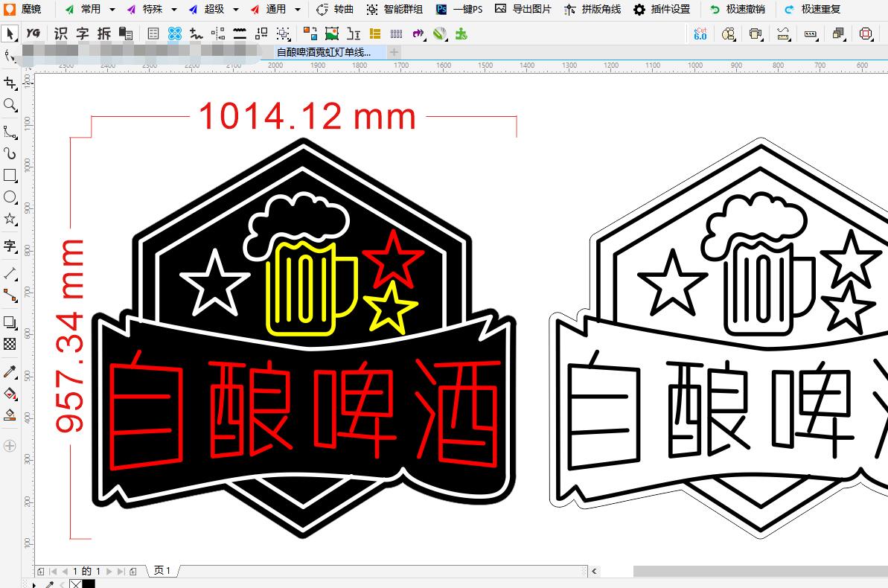Expand the 超级 dropdown arrow
Screen dimensions: 888x588
(236, 10)
